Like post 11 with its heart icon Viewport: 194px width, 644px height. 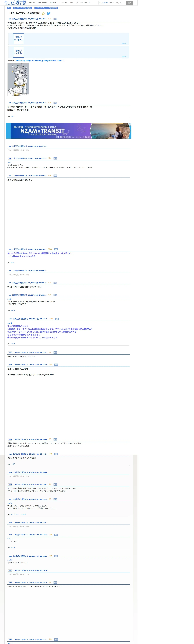point(50,352)
